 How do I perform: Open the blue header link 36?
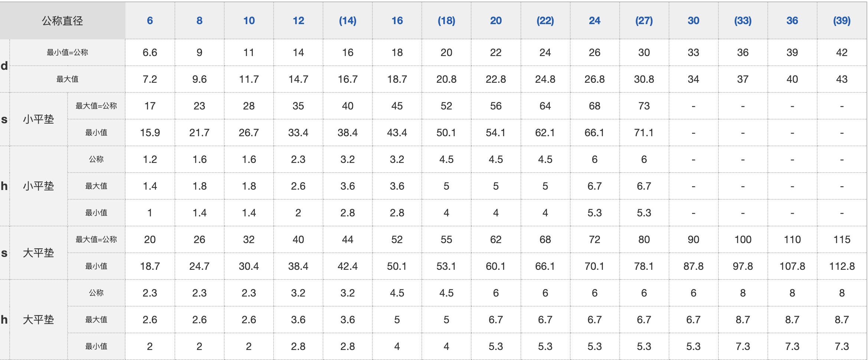click(792, 21)
